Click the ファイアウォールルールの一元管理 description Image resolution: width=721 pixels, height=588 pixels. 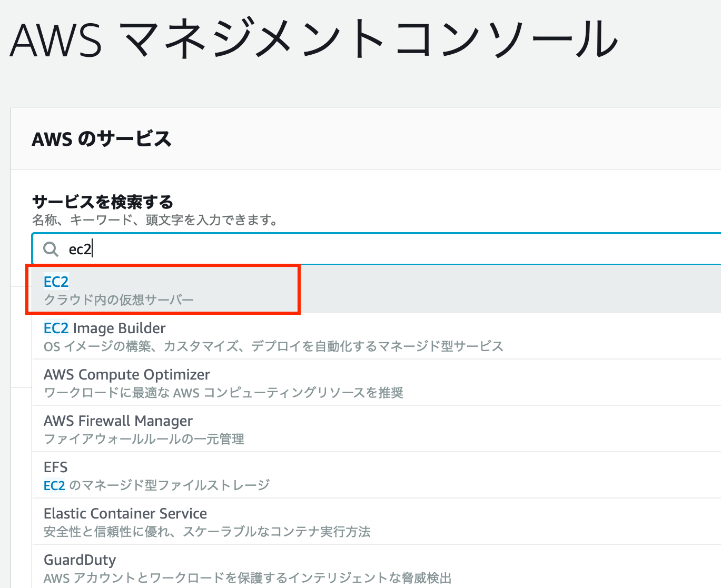144,439
